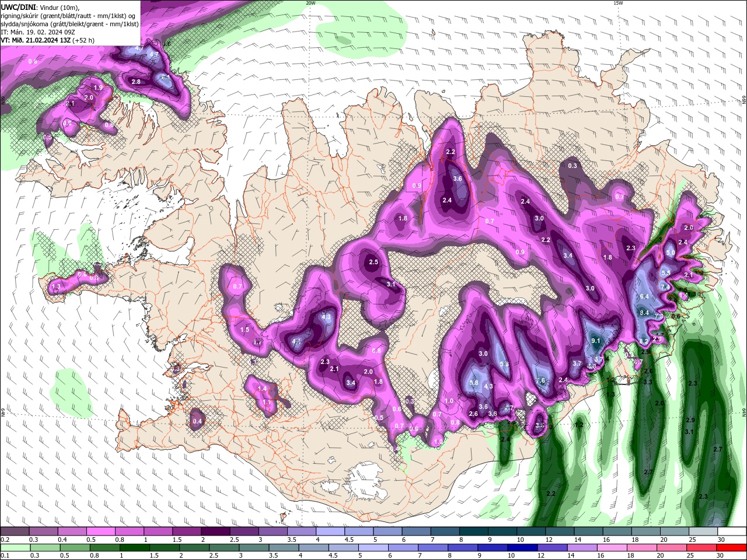This screenshot has width=747, height=560.
Task: Click the 5.5 precipitation value on the map
Action: [x=666, y=273]
